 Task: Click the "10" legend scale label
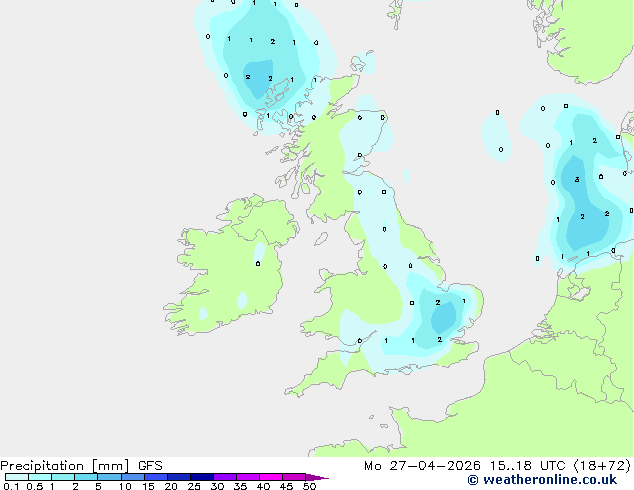(125, 486)
